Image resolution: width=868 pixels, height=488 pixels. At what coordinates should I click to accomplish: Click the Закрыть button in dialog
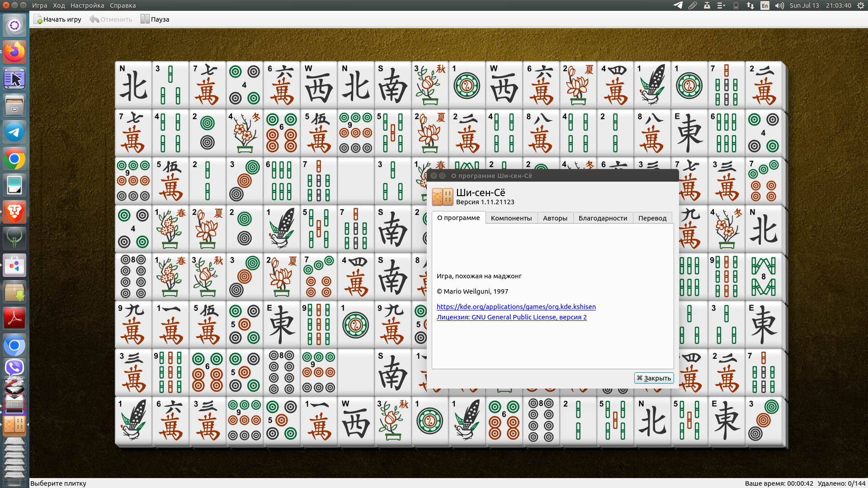pos(654,378)
